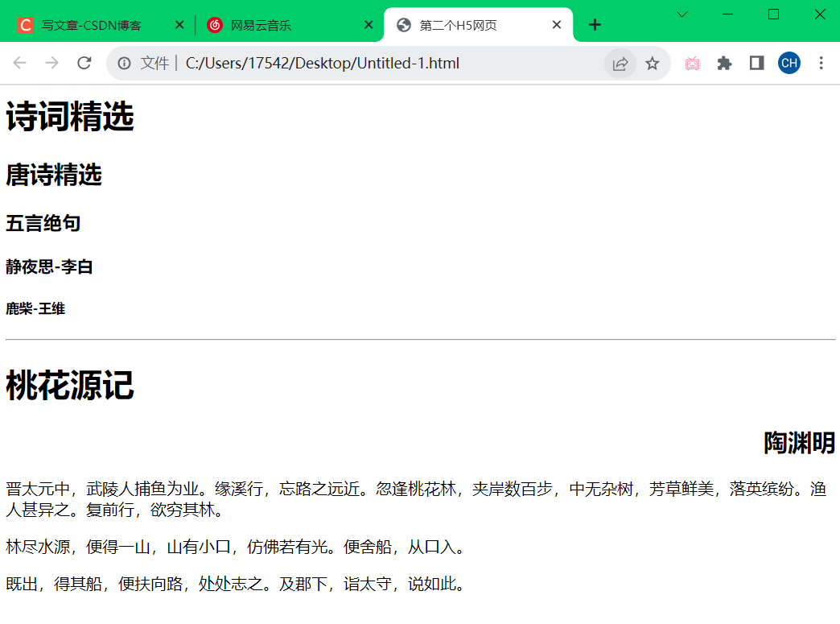Image resolution: width=840 pixels, height=624 pixels.
Task: Close the 写文章-CSDN博客 tab
Action: [179, 25]
